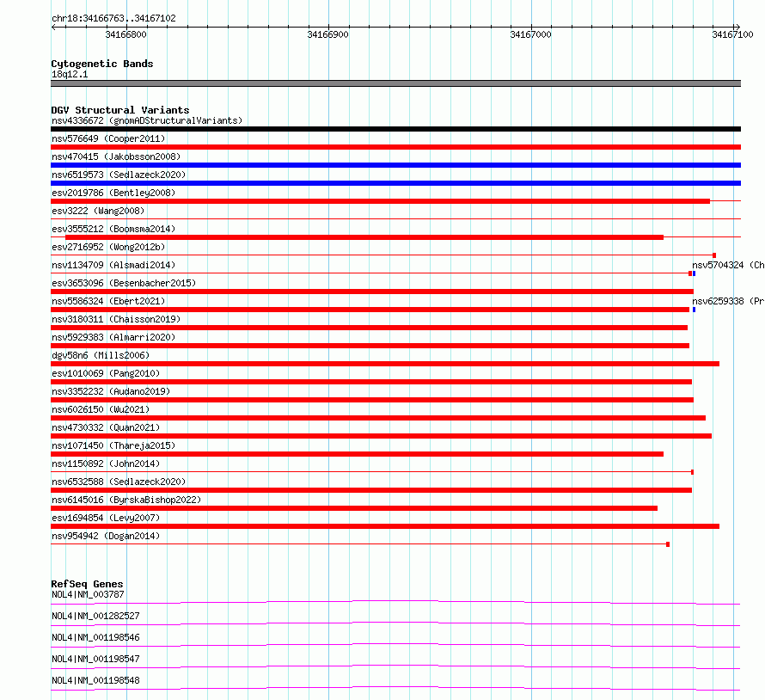Click esv2716952 (Wong2012b) label
765x700 pixels.
coord(108,247)
